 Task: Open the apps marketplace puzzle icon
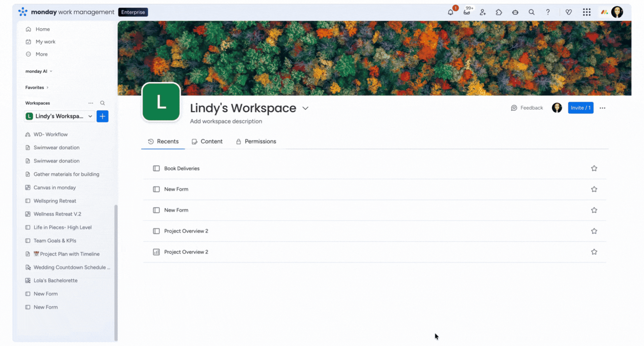tap(499, 12)
